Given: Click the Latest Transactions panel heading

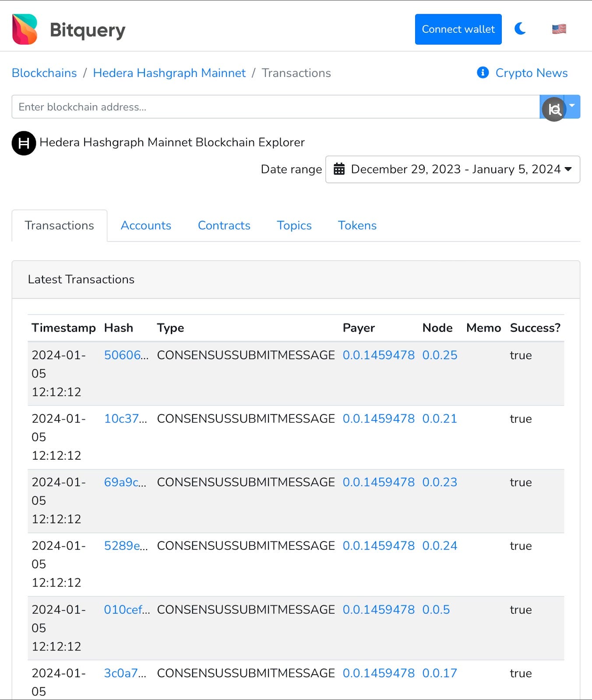Looking at the screenshot, I should click(x=81, y=279).
